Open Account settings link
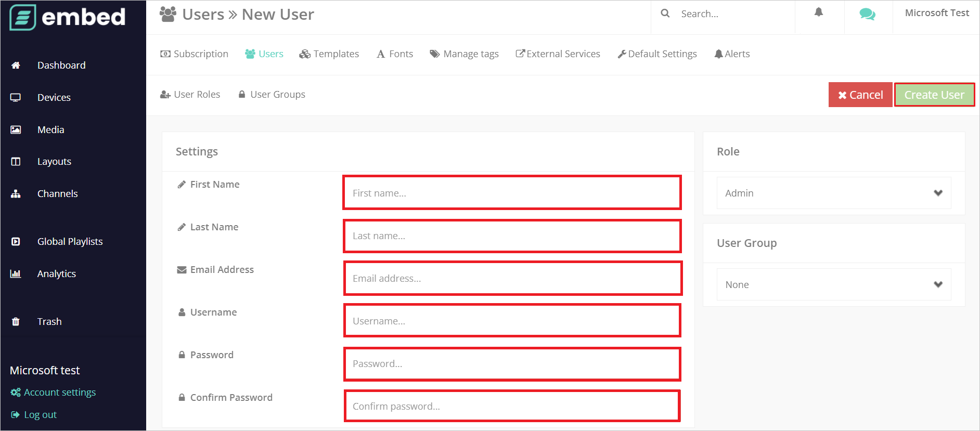980x431 pixels. pyautogui.click(x=53, y=393)
